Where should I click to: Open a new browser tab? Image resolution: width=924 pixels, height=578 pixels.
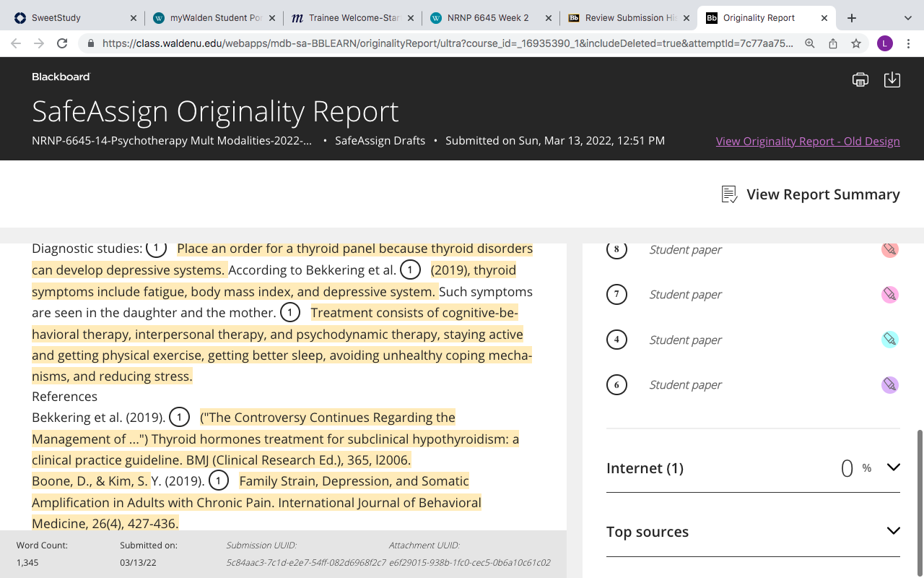click(x=852, y=18)
